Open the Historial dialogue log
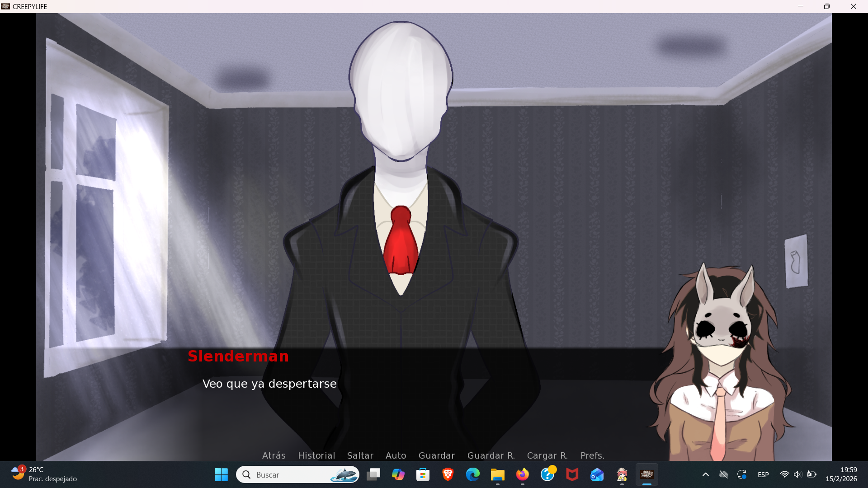The height and width of the screenshot is (488, 868). click(316, 455)
